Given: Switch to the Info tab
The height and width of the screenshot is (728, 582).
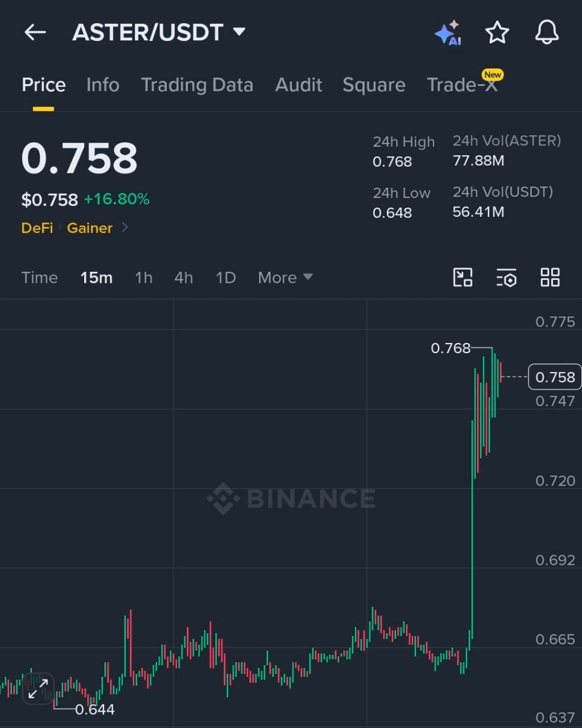Looking at the screenshot, I should pos(103,85).
